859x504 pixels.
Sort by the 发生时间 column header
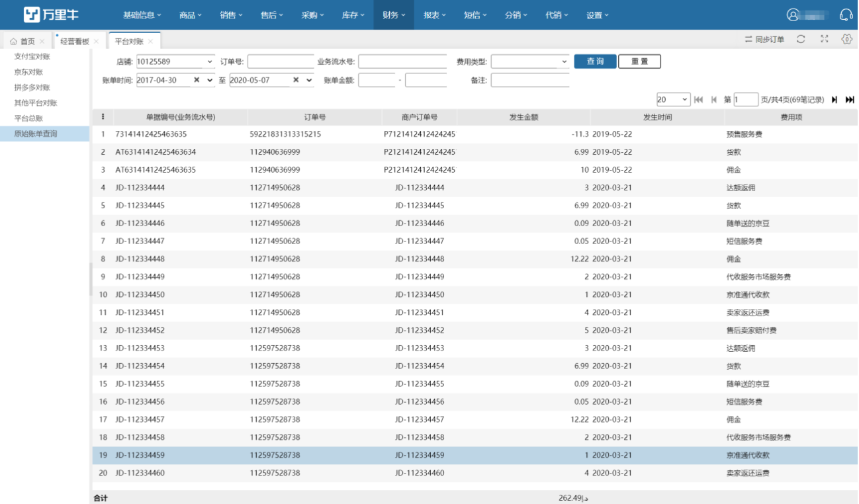pyautogui.click(x=657, y=117)
